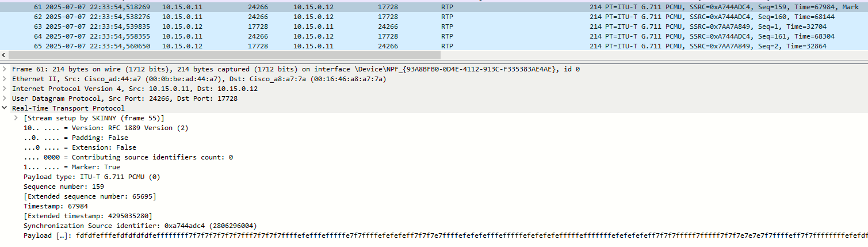Image resolution: width=868 pixels, height=247 pixels.
Task: Expand the Frame 61 tree row
Action: point(6,69)
